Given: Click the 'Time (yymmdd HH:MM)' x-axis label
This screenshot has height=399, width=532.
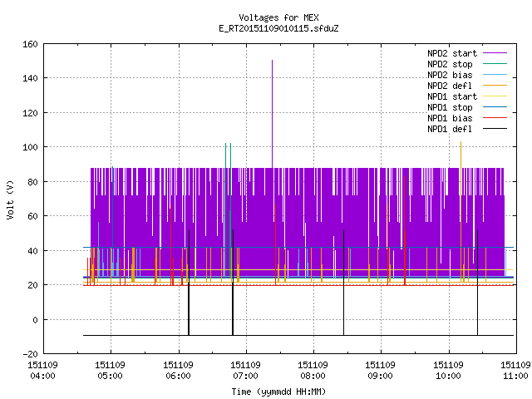Looking at the screenshot, I should 278,392.
